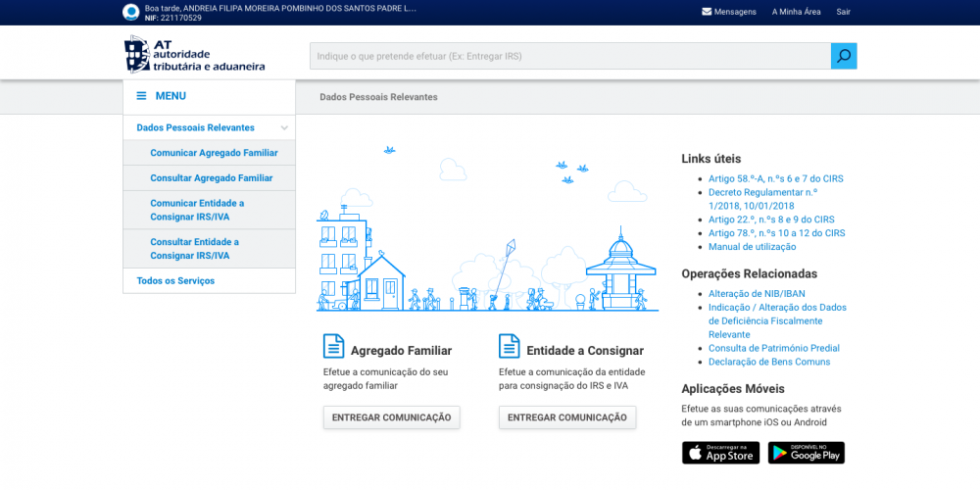The width and height of the screenshot is (980, 490).
Task: Open Comunicar Entidade a Consignar IRS/IVA
Action: (197, 210)
